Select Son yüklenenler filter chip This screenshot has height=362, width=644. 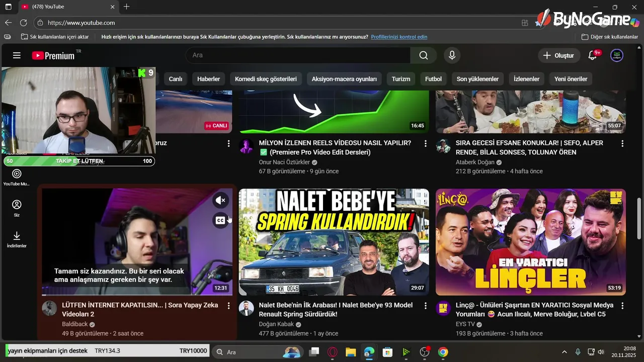(x=477, y=79)
